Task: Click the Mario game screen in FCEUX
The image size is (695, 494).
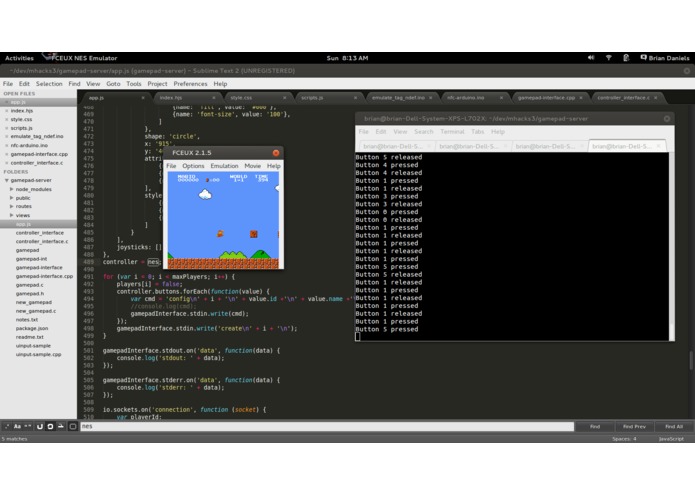Action: coord(223,220)
